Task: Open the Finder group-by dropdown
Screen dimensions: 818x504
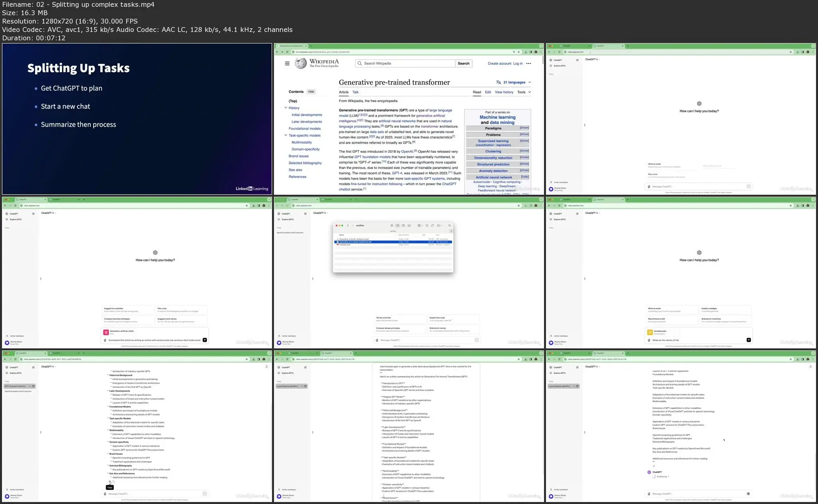Action: [420, 225]
